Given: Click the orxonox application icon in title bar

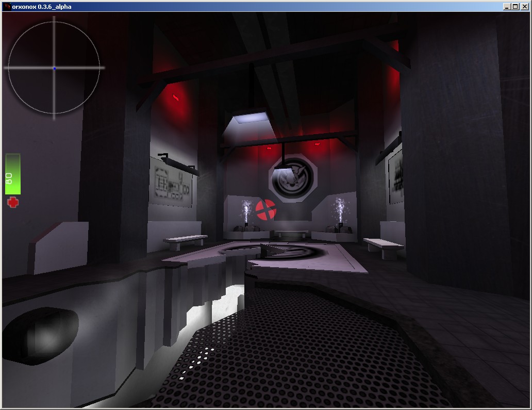Looking at the screenshot, I should click(x=7, y=7).
